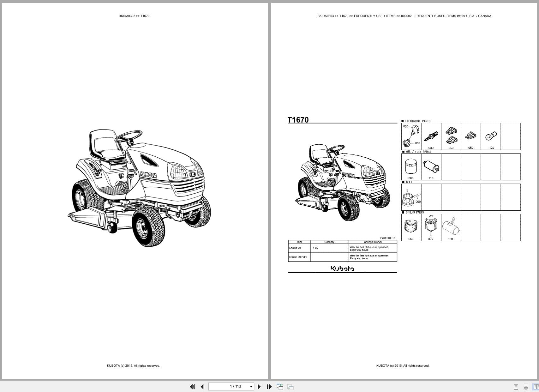
Task: Go to the previous page
Action: pos(202,387)
